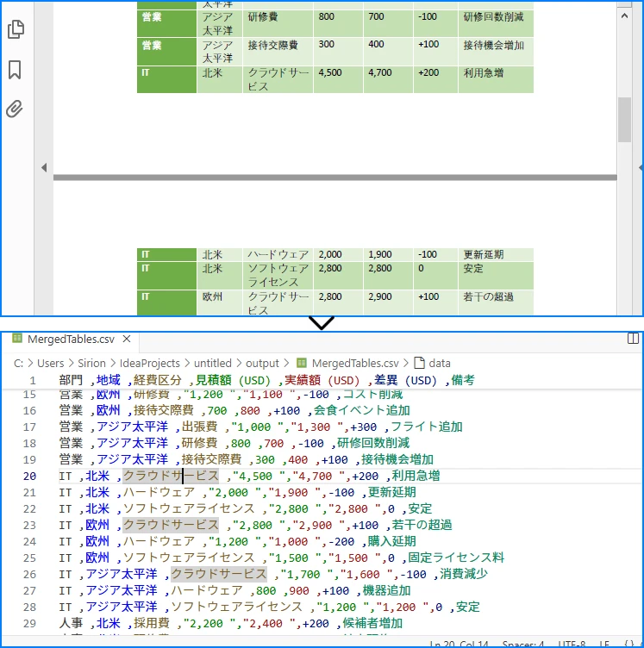
Task: Click PDF cell ハードウェア
Action: pos(278,254)
